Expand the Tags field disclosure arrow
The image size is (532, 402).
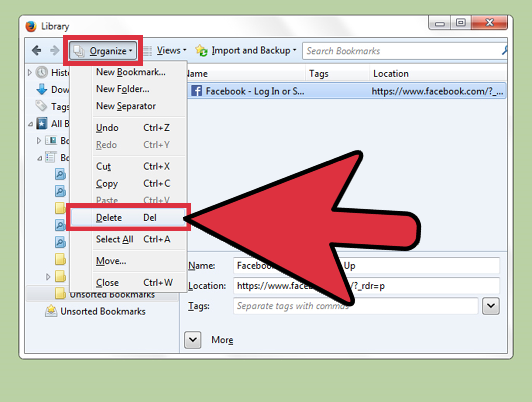point(491,306)
